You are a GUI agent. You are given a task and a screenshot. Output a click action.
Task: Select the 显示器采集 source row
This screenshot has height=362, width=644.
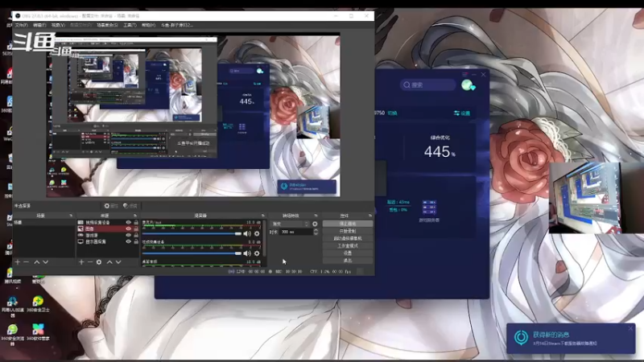point(108,242)
